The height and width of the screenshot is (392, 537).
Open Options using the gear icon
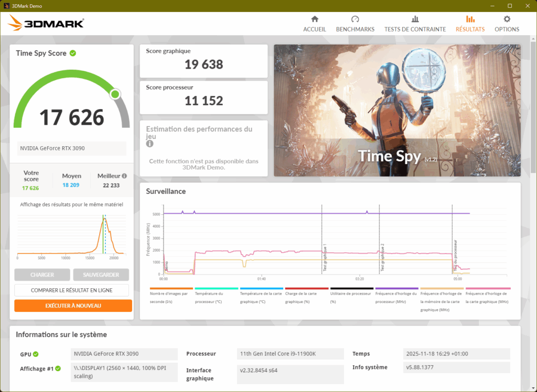[x=506, y=20]
